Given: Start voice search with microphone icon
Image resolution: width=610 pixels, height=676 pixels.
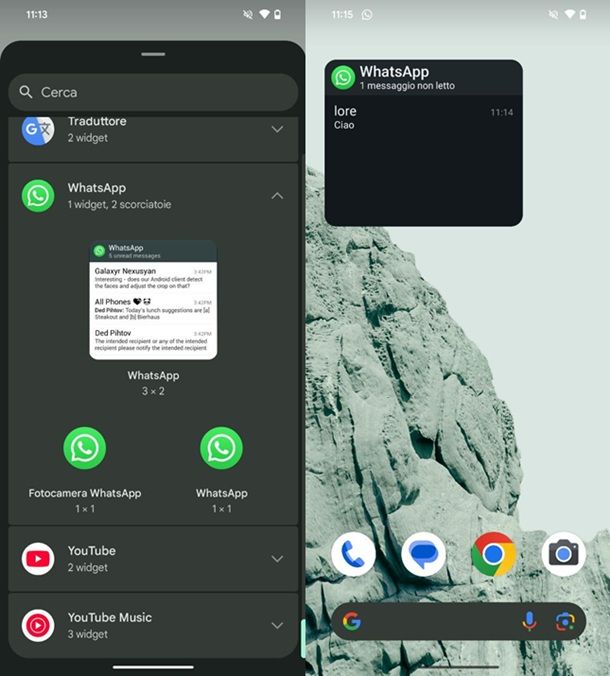Looking at the screenshot, I should [x=529, y=621].
